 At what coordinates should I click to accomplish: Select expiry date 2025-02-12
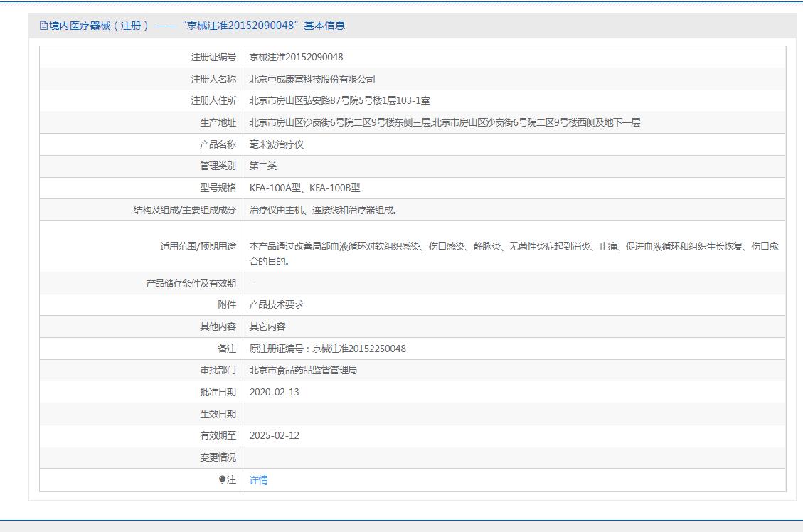pos(274,436)
